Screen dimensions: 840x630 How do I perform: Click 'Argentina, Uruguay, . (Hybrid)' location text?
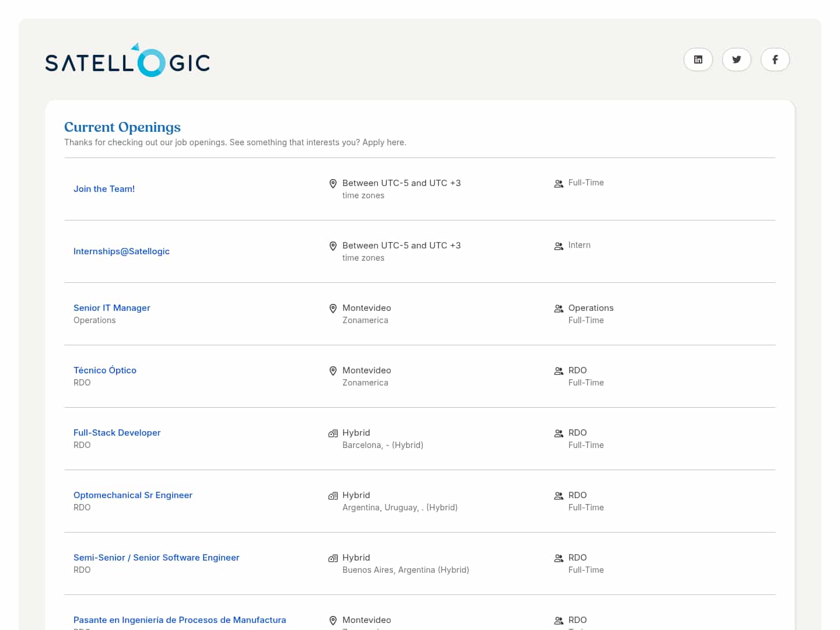point(400,508)
